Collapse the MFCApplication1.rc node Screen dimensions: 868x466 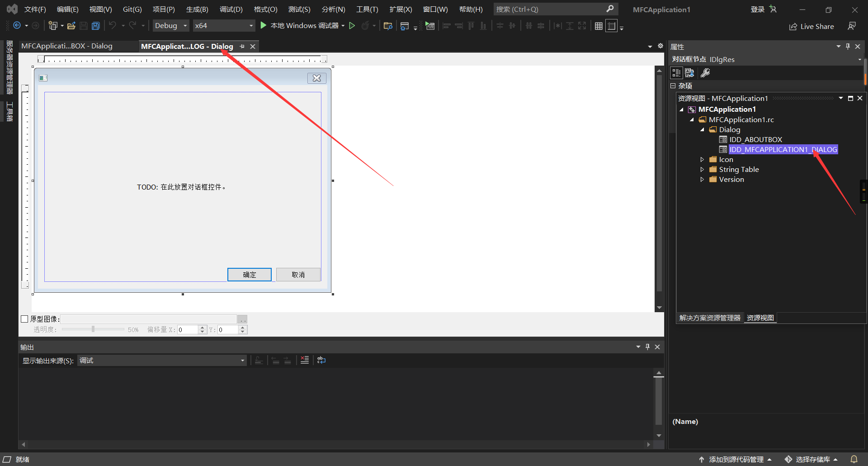point(692,119)
